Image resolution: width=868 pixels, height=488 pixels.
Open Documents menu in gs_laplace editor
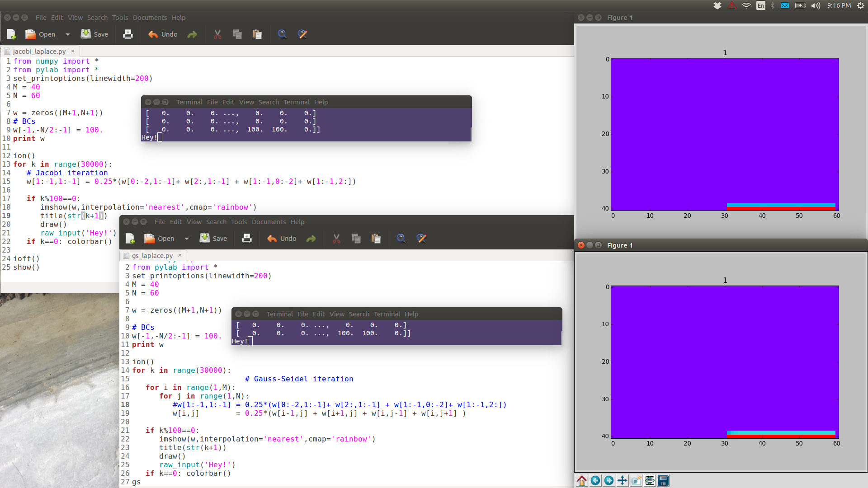269,222
